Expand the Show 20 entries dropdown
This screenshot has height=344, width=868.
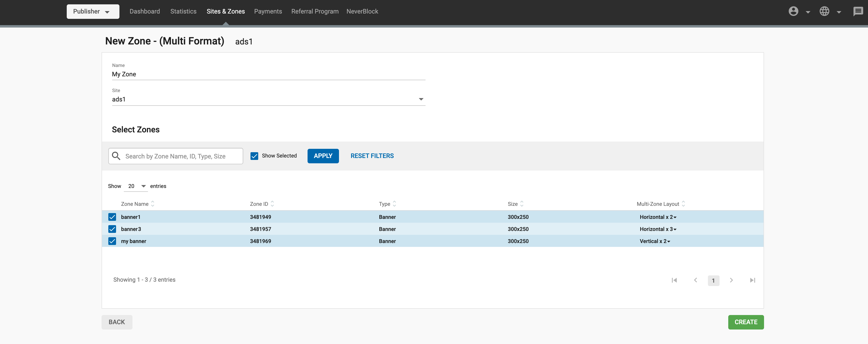(x=136, y=186)
